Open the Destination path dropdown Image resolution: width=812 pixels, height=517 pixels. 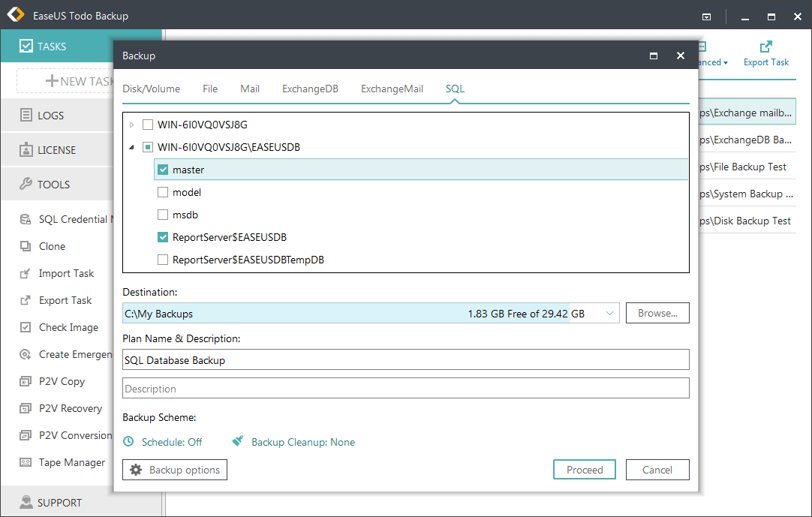(609, 313)
